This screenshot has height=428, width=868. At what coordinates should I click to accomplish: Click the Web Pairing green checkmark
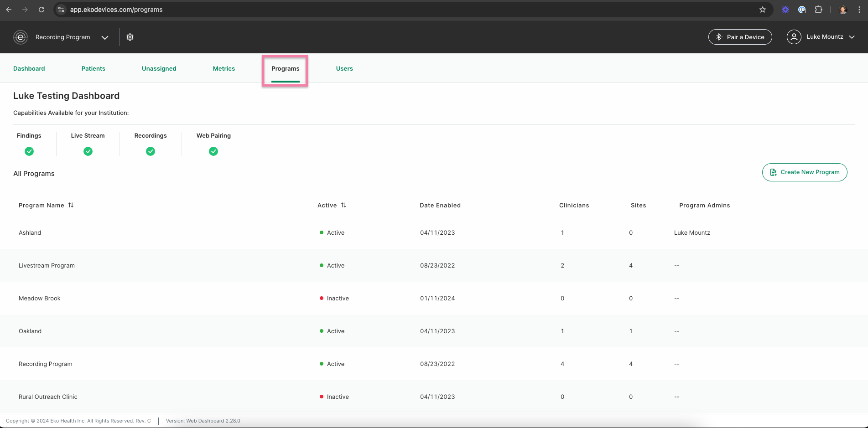pos(213,151)
